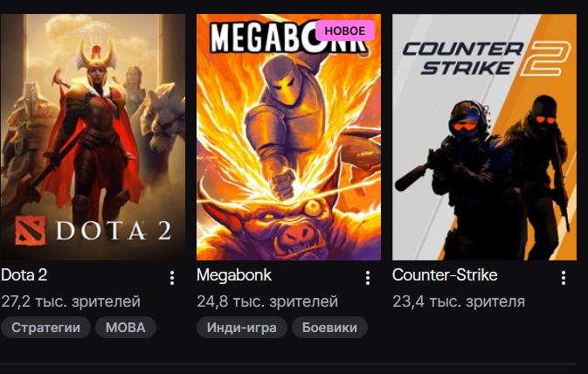Select the MOBA tag
Viewport: 588px width, 374px height.
tap(126, 328)
